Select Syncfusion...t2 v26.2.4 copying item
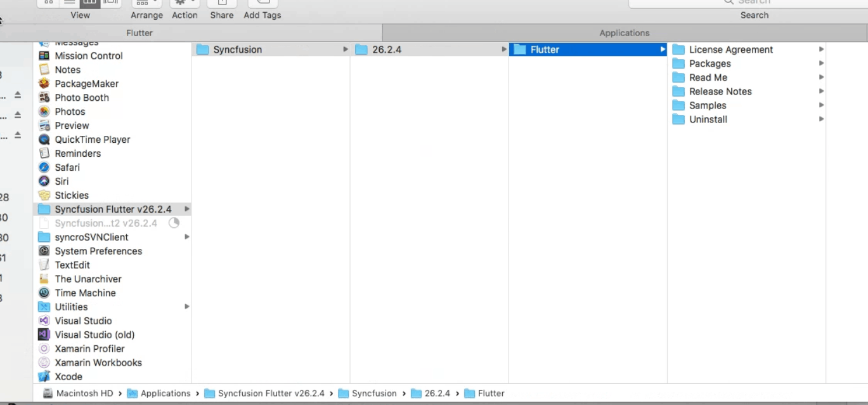The width and height of the screenshot is (868, 405). tap(112, 223)
